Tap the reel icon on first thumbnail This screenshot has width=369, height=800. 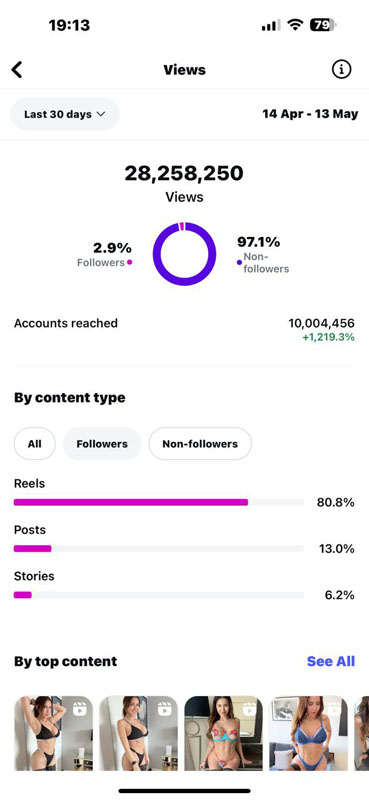80,709
